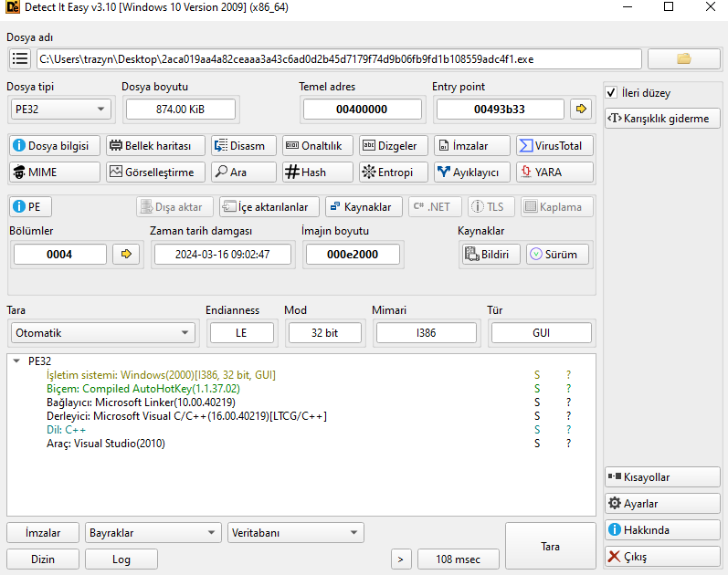Uncheck the İleri düzey checkbox

click(613, 93)
